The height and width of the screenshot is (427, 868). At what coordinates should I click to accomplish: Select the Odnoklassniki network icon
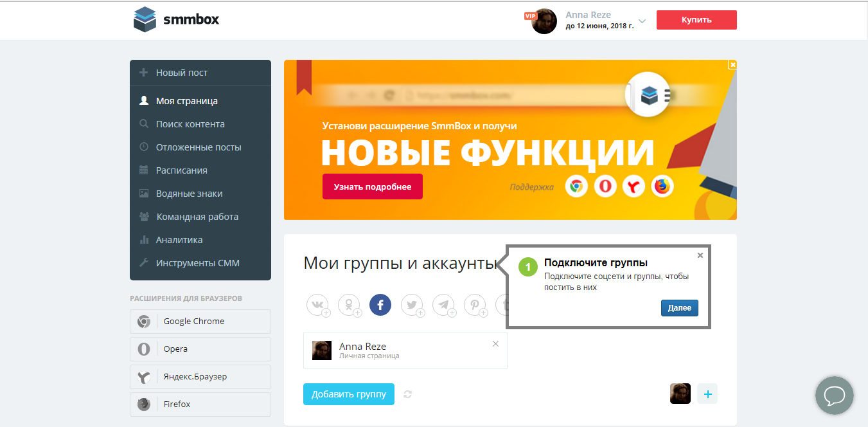(349, 305)
